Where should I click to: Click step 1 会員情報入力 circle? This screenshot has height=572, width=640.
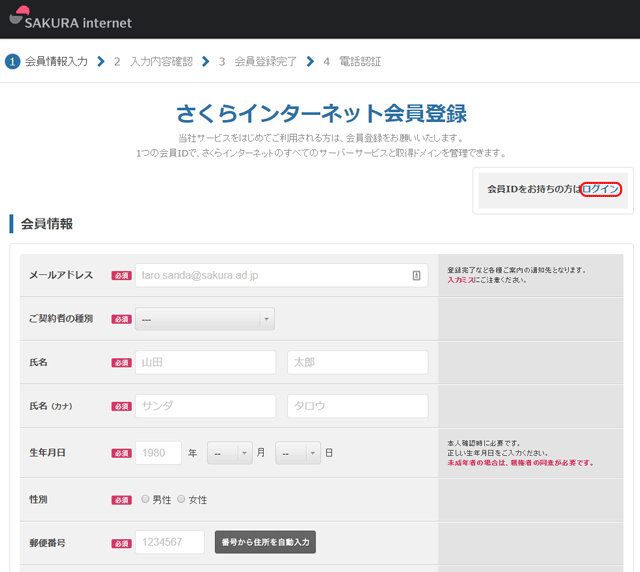tap(12, 62)
